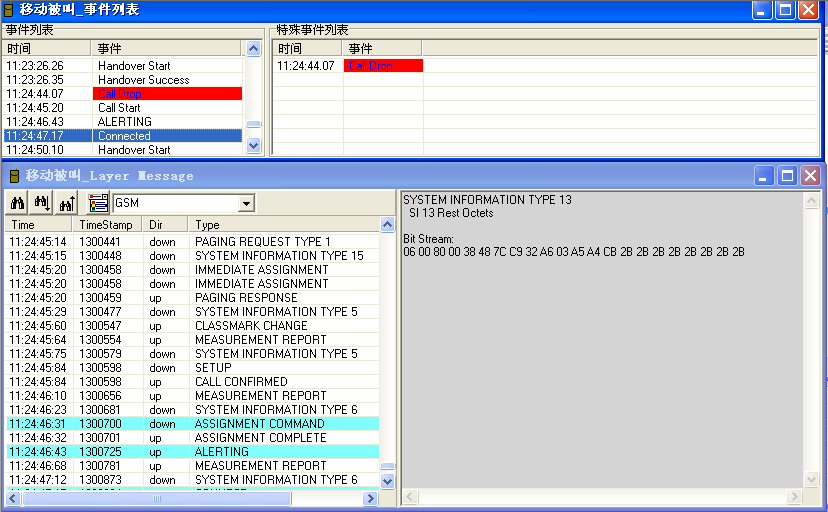Select the Handover Success event row
This screenshot has width=828, height=512.
pos(123,80)
